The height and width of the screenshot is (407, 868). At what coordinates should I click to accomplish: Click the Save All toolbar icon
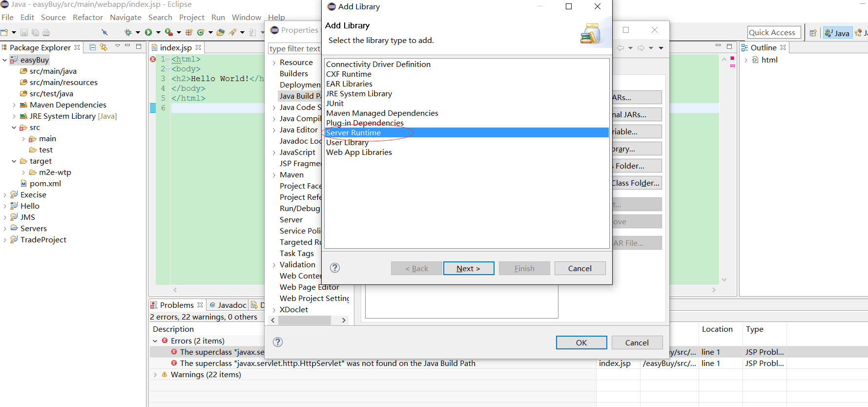click(x=35, y=32)
